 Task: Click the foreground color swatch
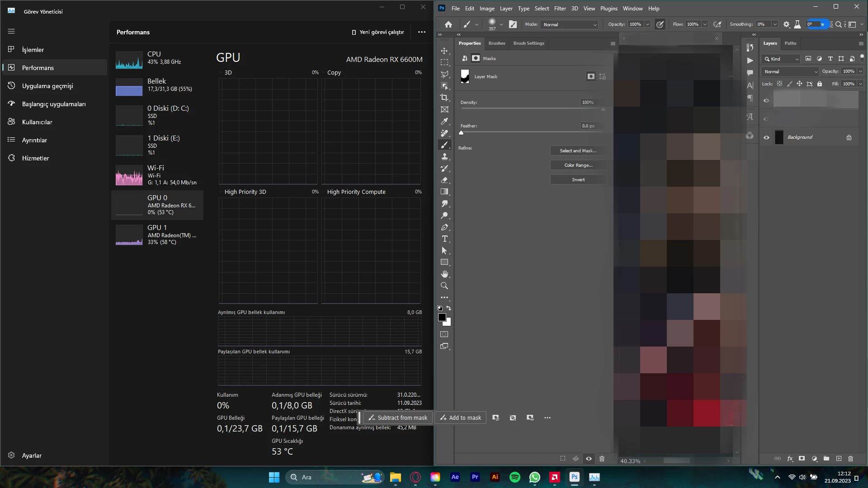(x=442, y=317)
